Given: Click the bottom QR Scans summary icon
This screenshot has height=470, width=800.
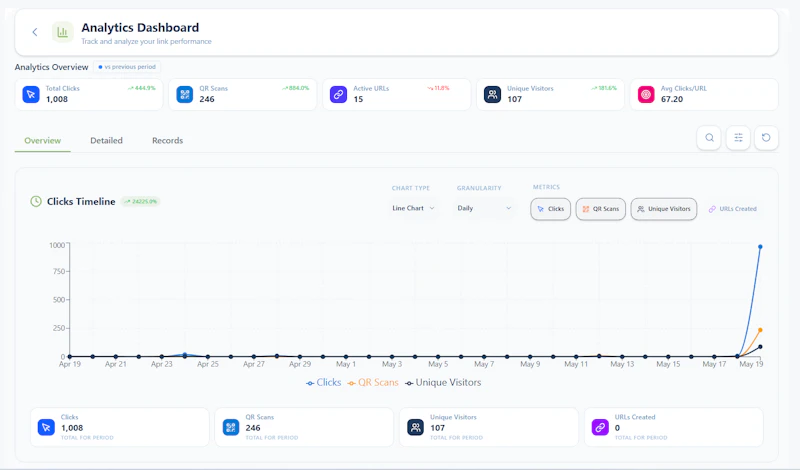Looking at the screenshot, I should (x=231, y=427).
